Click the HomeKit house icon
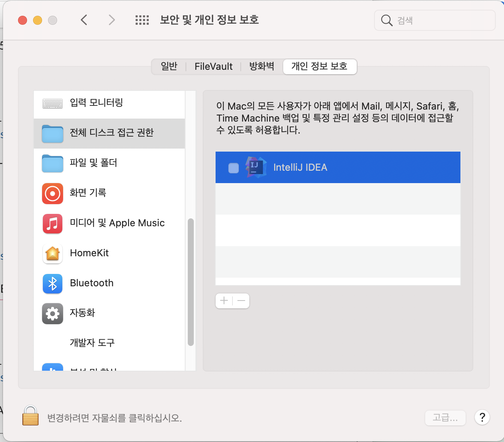The width and height of the screenshot is (504, 442). [x=53, y=254]
